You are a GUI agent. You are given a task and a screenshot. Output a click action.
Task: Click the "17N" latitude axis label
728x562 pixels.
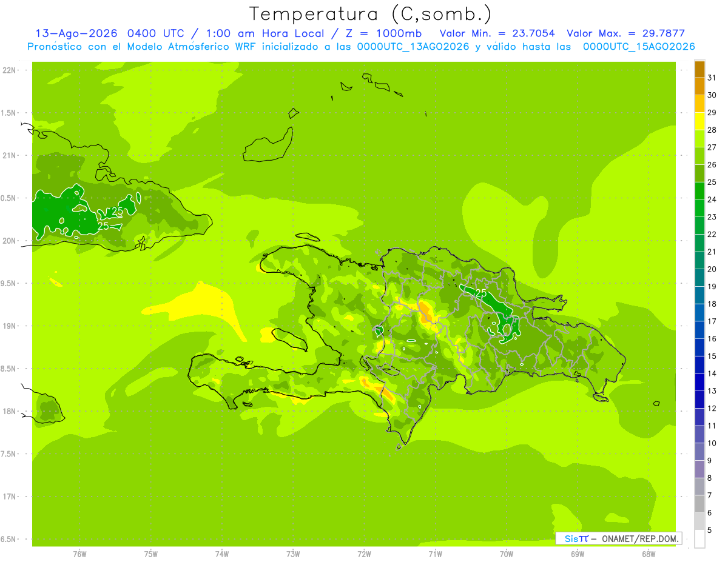point(9,497)
